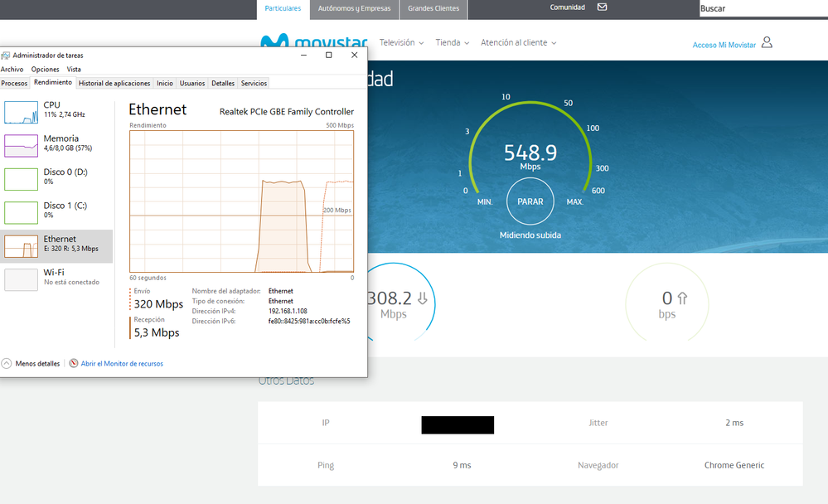Viewport: 828px width, 504px height.
Task: Switch to the Servicios tab
Action: (254, 83)
